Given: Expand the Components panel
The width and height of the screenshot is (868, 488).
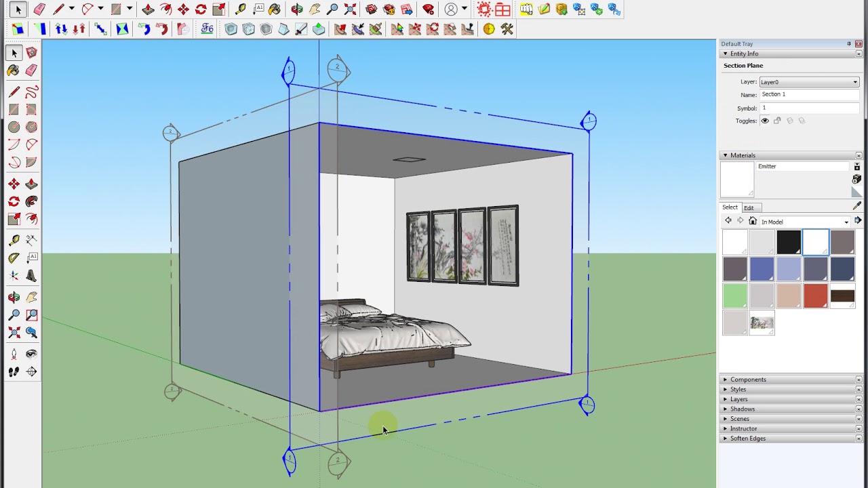Looking at the screenshot, I should click(725, 380).
